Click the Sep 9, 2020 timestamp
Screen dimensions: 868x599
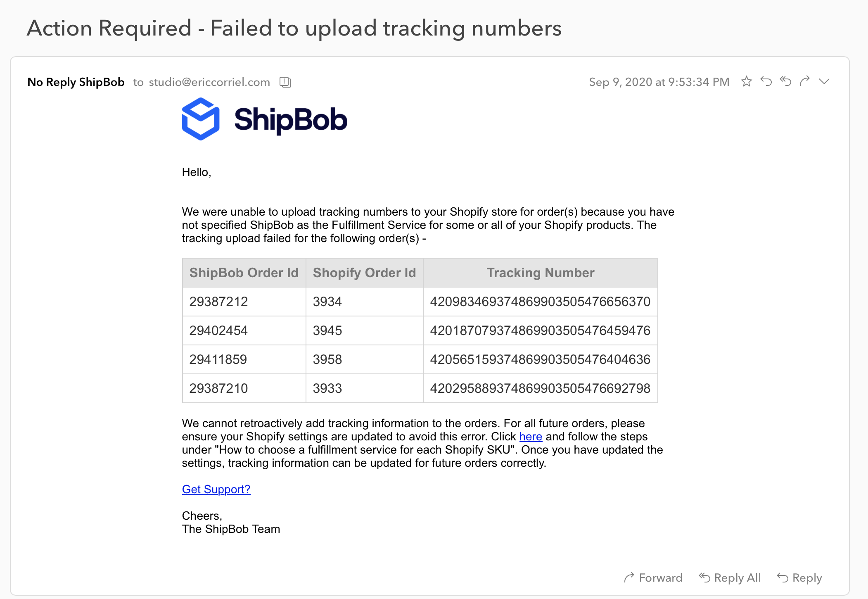coord(659,82)
